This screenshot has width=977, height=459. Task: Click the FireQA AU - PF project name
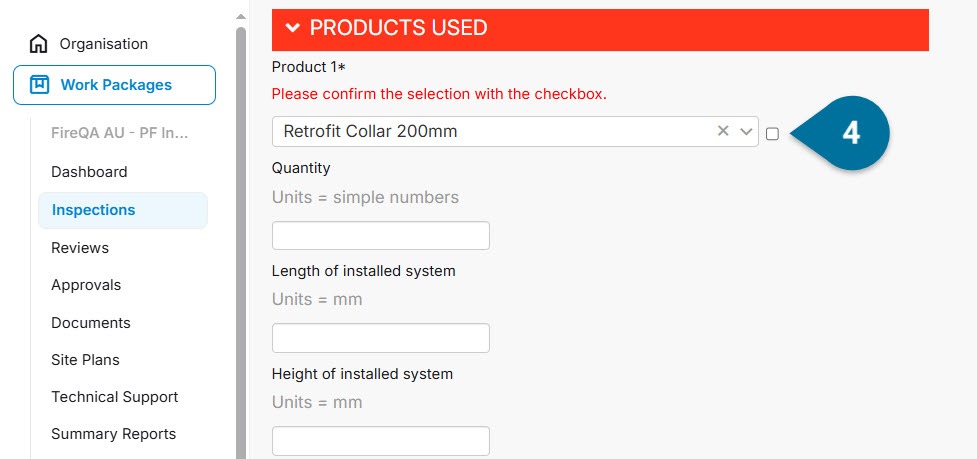tap(120, 133)
